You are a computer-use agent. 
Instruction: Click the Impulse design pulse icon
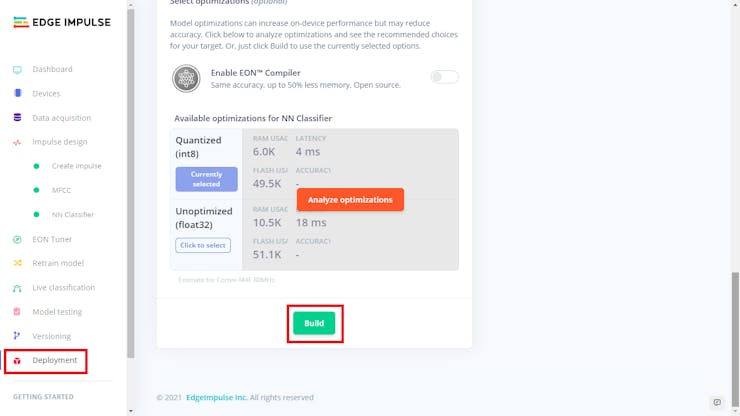point(17,142)
